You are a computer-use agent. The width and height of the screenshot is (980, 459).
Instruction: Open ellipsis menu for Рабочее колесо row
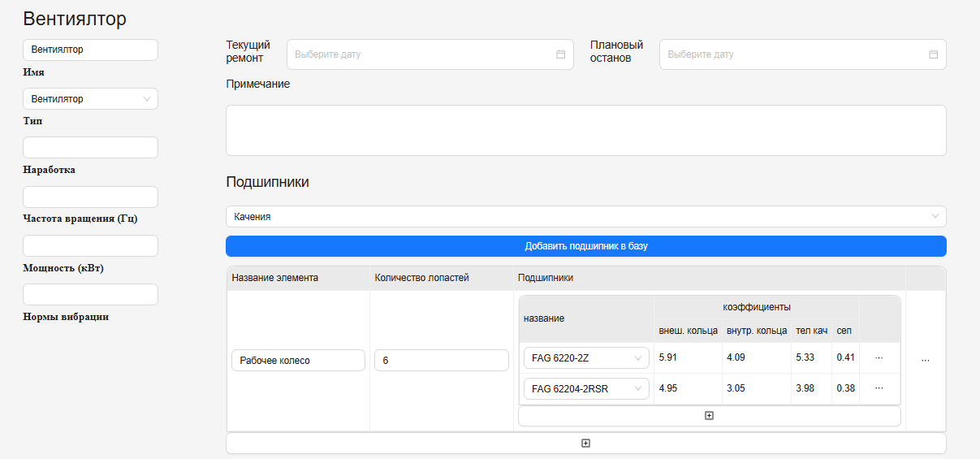pos(925,361)
